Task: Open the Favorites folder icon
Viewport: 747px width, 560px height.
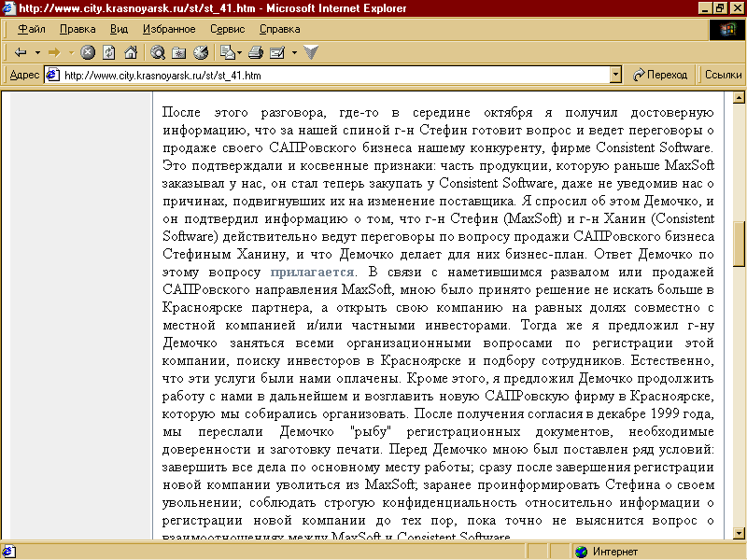Action: (x=179, y=52)
